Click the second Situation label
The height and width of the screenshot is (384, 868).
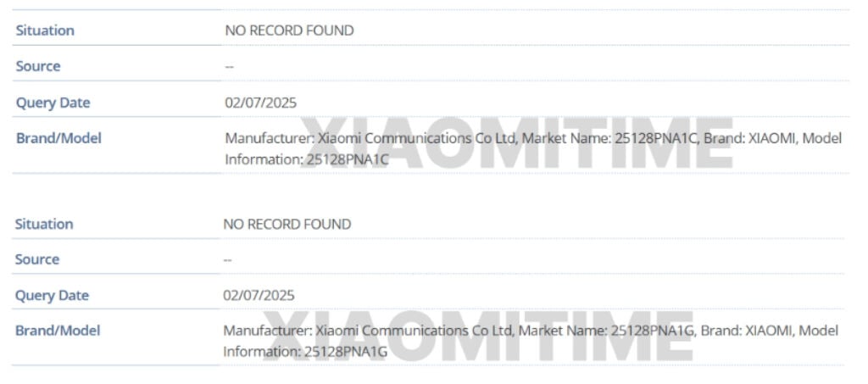click(44, 224)
